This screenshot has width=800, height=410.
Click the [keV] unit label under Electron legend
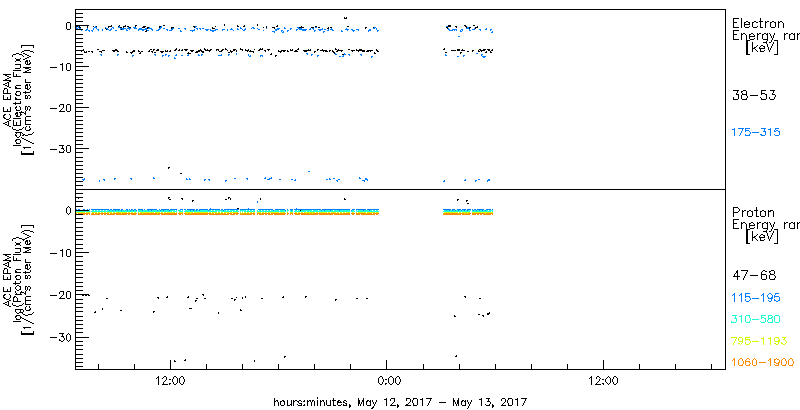tap(762, 48)
